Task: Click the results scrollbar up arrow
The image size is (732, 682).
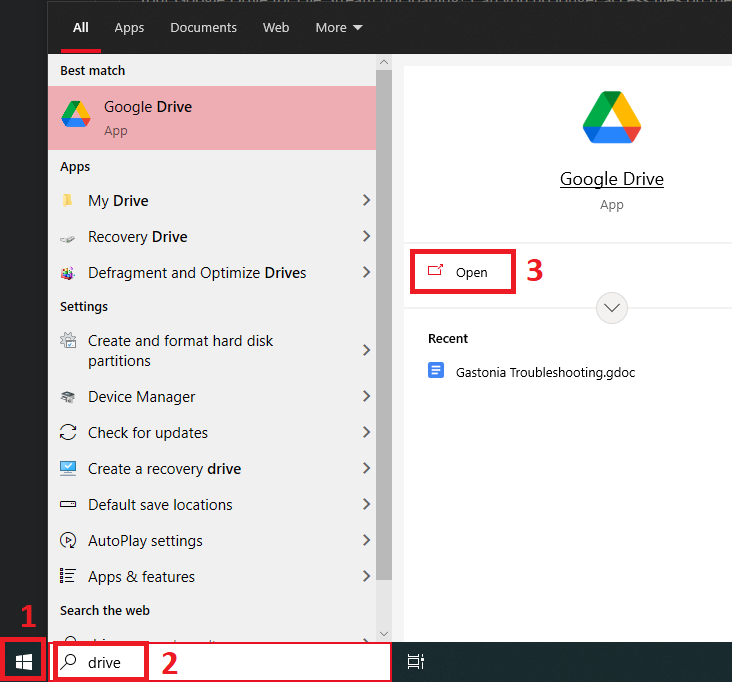Action: tap(384, 62)
